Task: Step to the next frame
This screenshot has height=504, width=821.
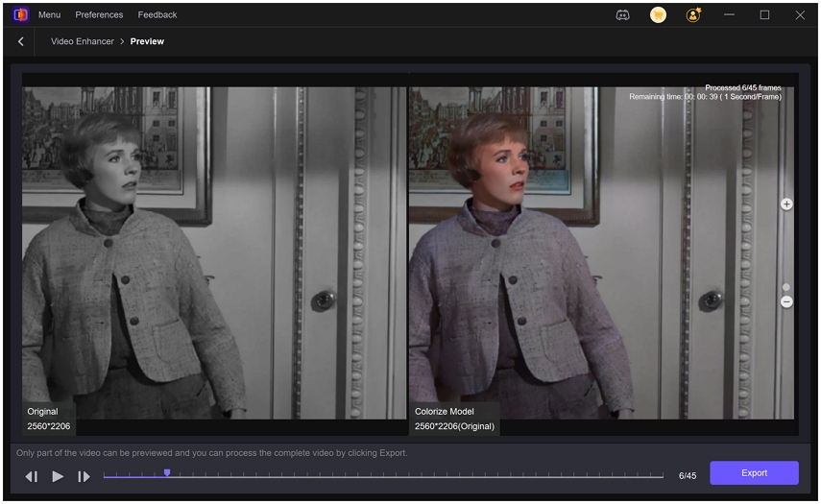Action: point(84,476)
